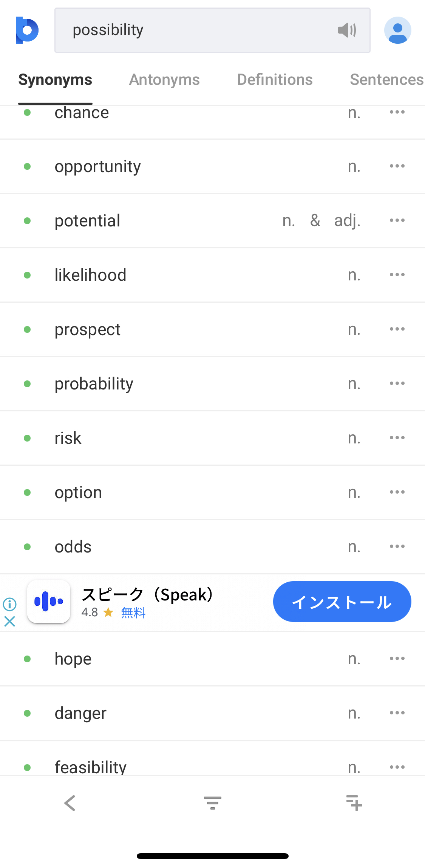Tap the Power Thesaurus logo icon

click(27, 30)
